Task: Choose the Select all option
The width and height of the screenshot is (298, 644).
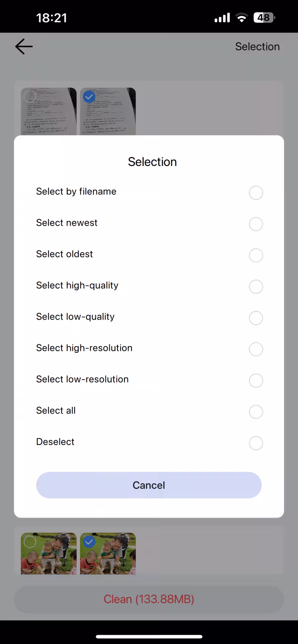Action: (x=256, y=412)
